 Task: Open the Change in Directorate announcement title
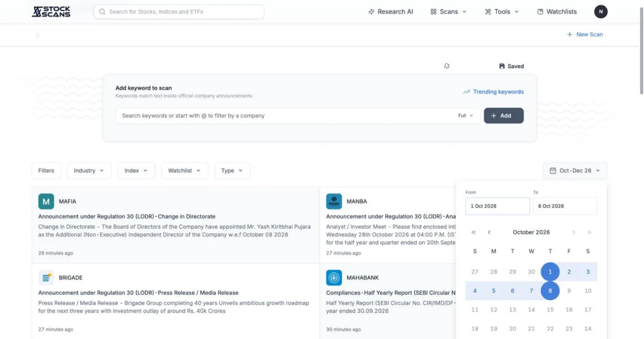(x=127, y=216)
